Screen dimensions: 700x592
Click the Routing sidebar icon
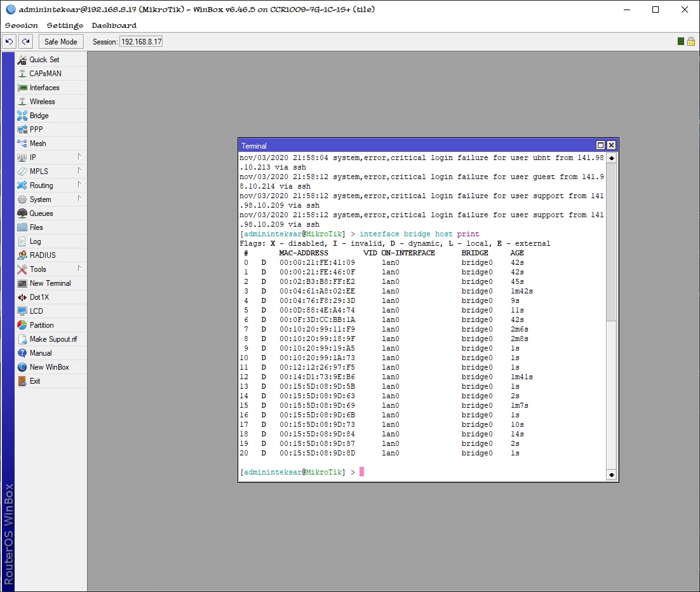(22, 185)
